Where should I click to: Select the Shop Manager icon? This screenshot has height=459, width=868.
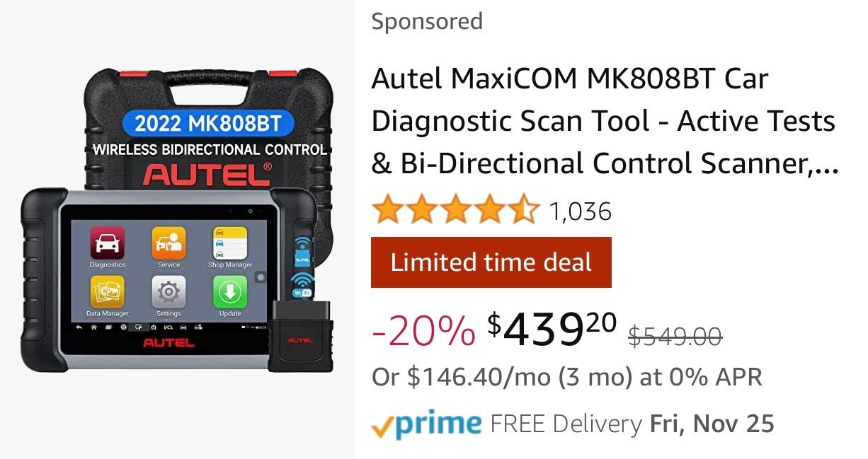click(230, 243)
